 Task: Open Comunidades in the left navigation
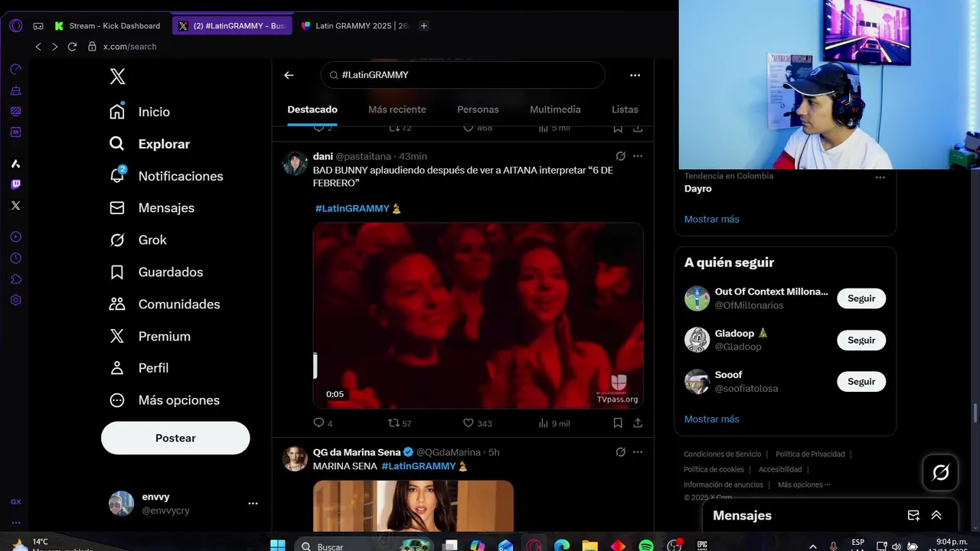click(164, 304)
